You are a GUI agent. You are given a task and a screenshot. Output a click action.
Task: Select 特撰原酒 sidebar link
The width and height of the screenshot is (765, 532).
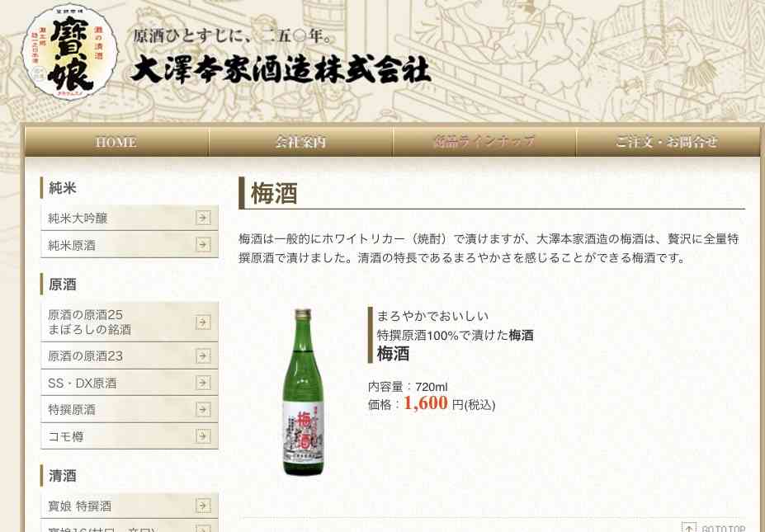(x=130, y=409)
